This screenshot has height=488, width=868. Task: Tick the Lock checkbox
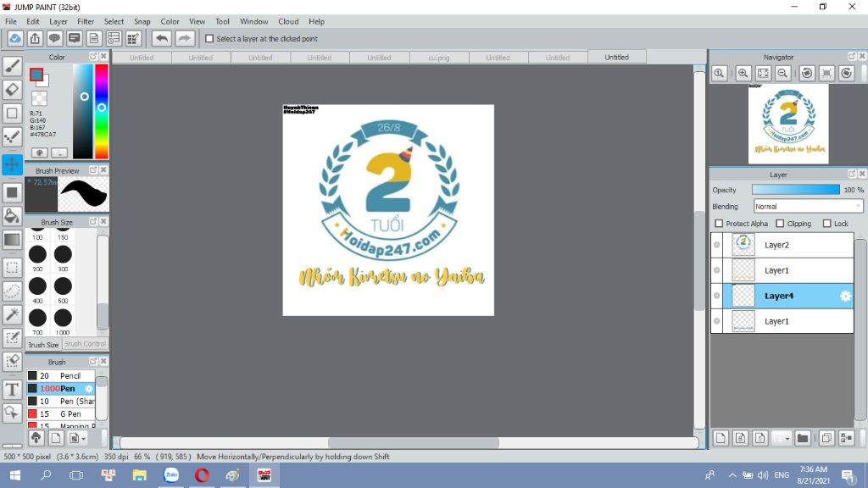(x=827, y=224)
